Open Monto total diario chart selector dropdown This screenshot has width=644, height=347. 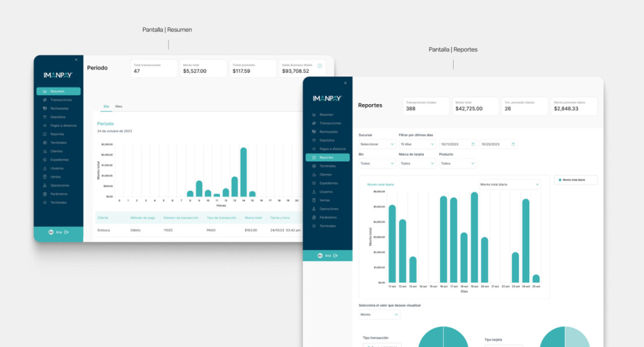(x=509, y=185)
